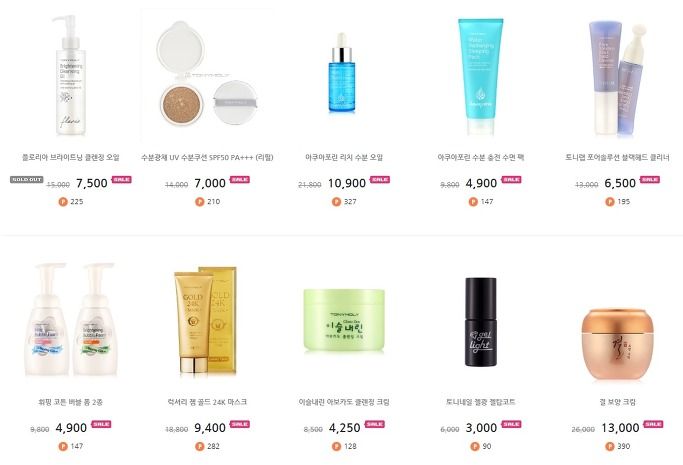This screenshot has width=683, height=465.
Task: Click the orange point icon next to 210
Action: 199,202
